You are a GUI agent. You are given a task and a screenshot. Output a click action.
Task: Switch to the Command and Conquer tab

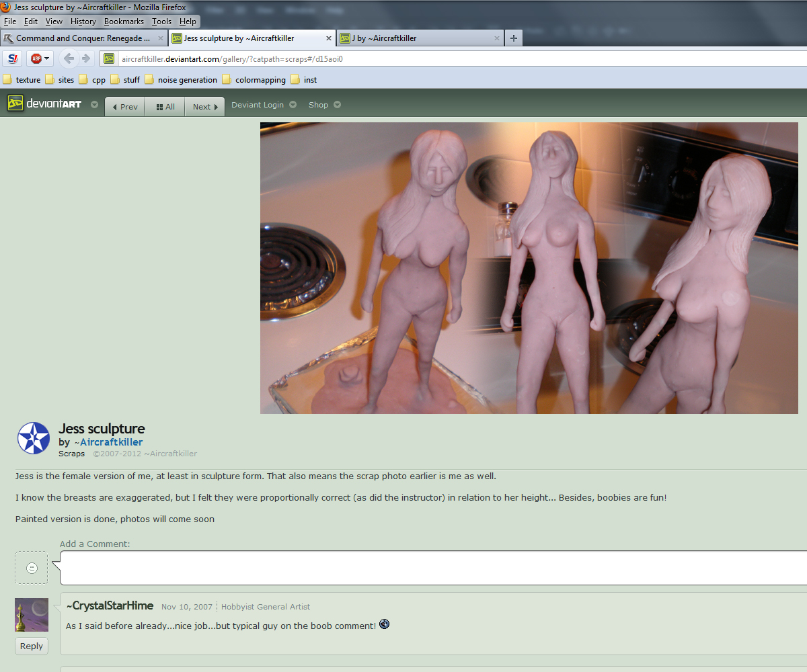pos(83,38)
